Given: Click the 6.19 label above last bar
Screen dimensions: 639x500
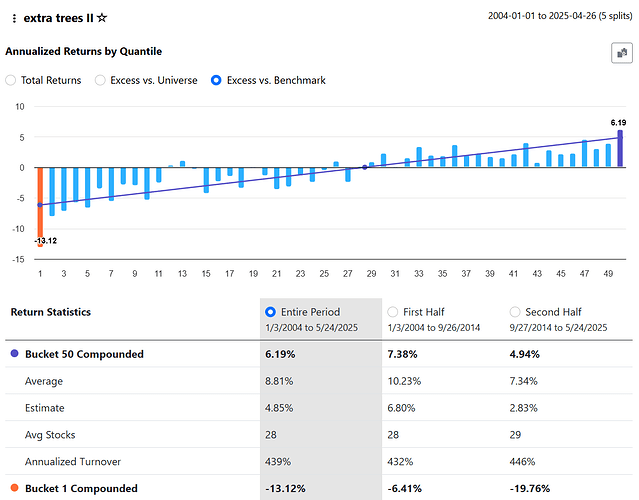Looking at the screenshot, I should tap(617, 121).
